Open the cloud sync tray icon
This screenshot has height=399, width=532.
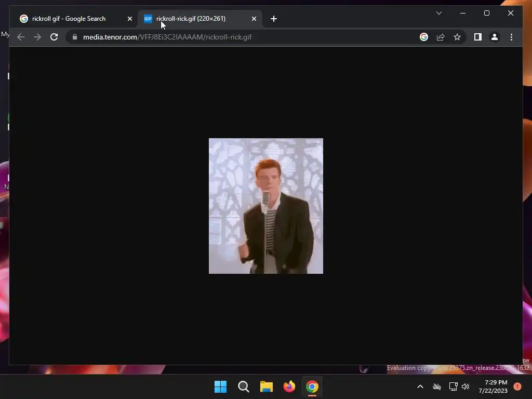click(436, 387)
